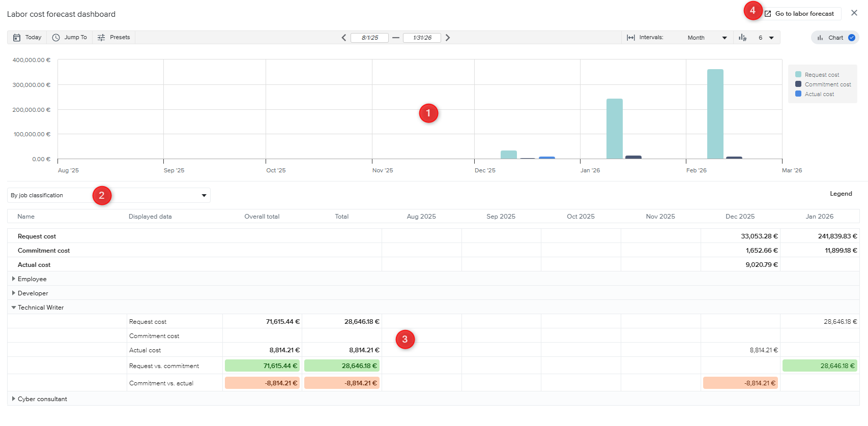The image size is (868, 426).
Task: Advance to next date range arrow
Action: 448,38
